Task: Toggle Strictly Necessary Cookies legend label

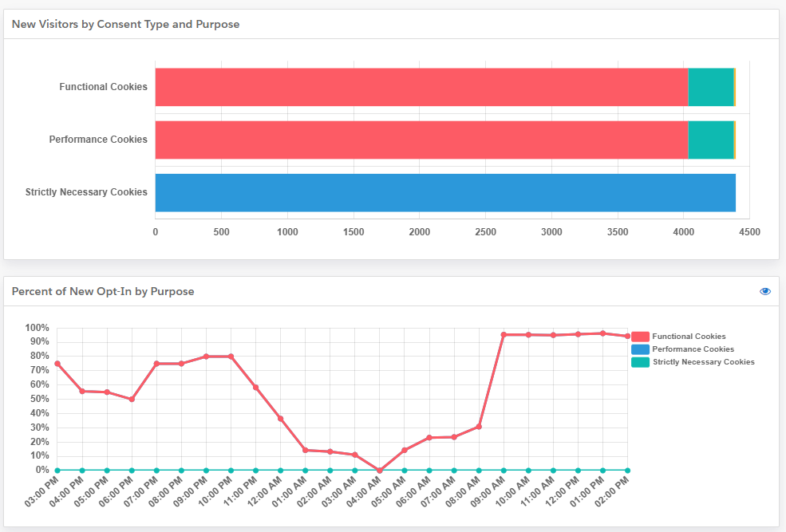Action: pyautogui.click(x=703, y=362)
